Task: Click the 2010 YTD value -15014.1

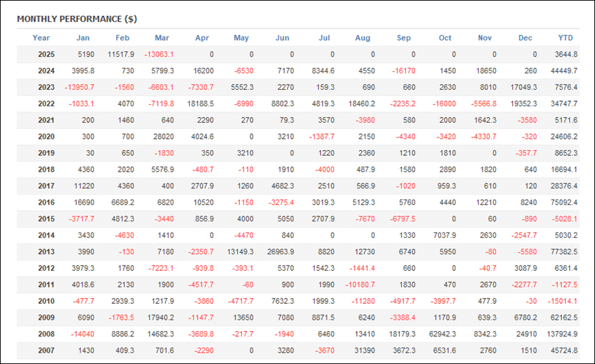Action: (x=563, y=301)
